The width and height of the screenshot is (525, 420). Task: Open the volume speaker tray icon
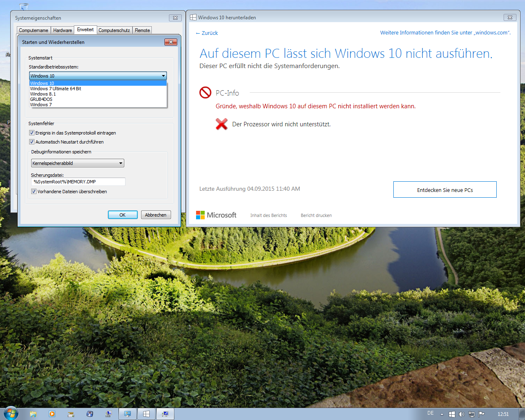pos(461,414)
